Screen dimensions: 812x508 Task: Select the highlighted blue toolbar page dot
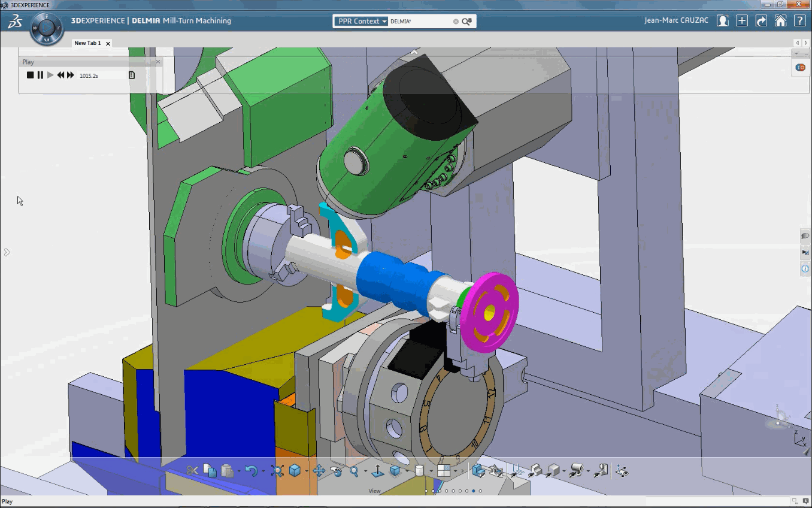tap(473, 491)
